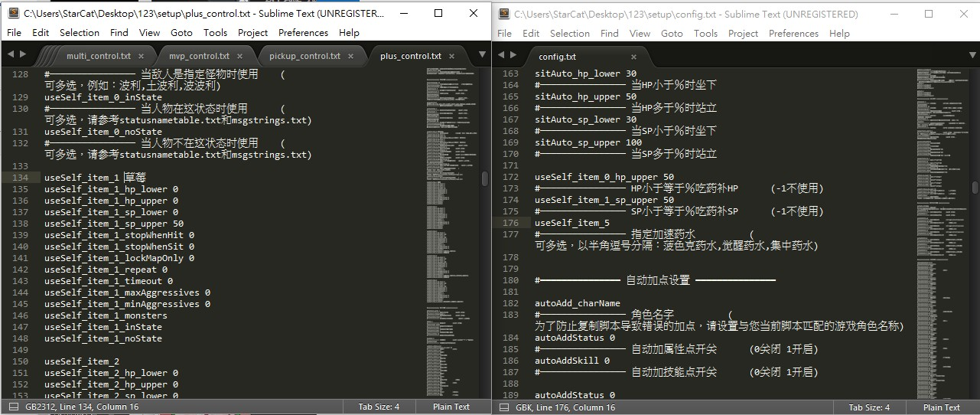Open tab list dropdown in plus_control window
This screenshot has width=980, height=415.
(481, 54)
